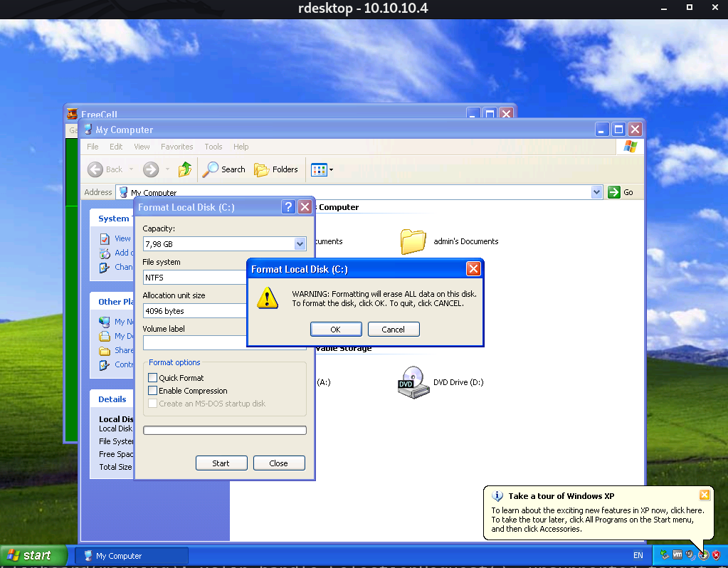Expand the Forward history dropdown arrow
This screenshot has width=728, height=568.
168,169
